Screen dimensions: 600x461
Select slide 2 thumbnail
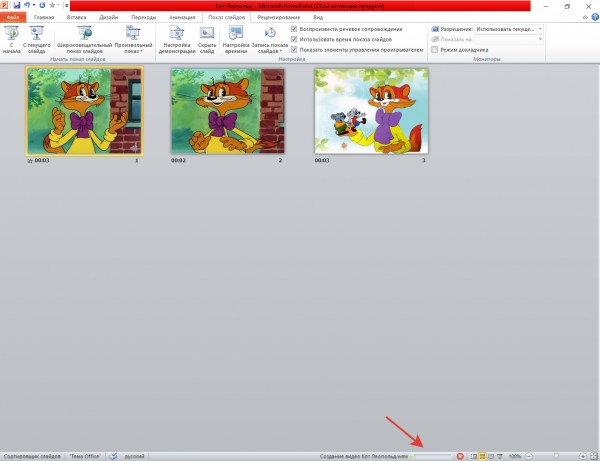(x=228, y=111)
